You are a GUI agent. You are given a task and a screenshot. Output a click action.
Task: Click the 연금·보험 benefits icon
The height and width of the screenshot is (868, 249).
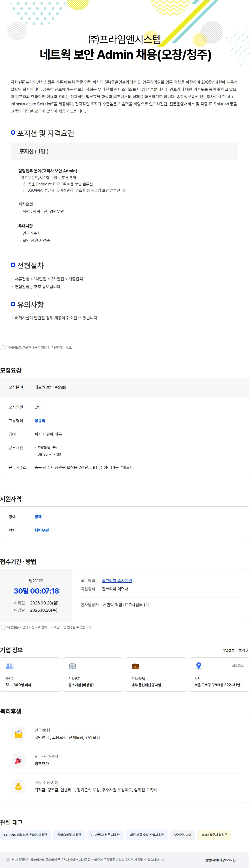coord(18,734)
